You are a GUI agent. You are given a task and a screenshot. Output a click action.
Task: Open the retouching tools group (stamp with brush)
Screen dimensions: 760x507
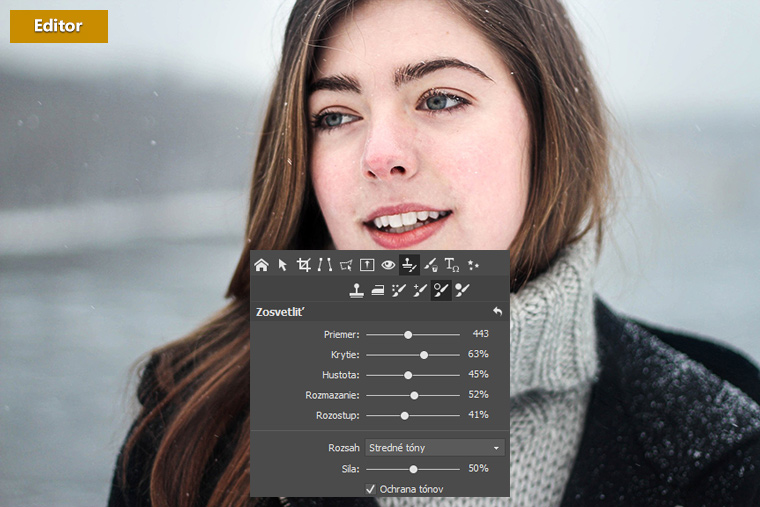point(410,265)
